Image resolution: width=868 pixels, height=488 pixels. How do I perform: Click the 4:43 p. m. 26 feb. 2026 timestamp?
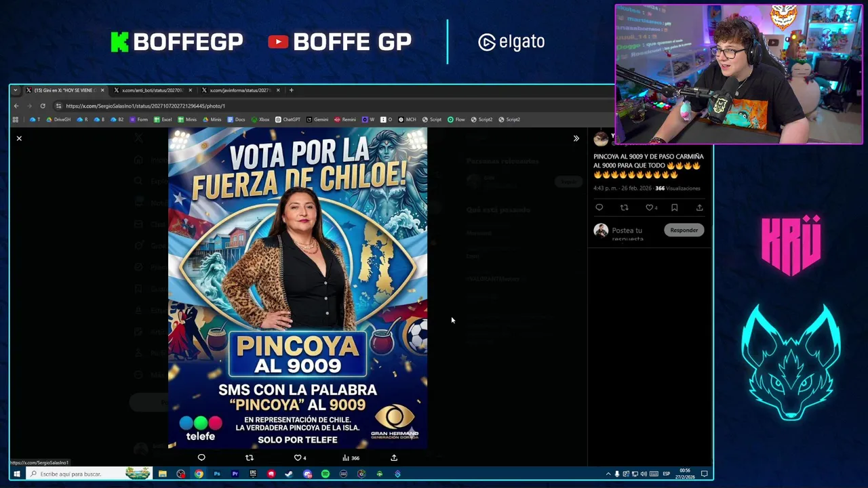623,188
